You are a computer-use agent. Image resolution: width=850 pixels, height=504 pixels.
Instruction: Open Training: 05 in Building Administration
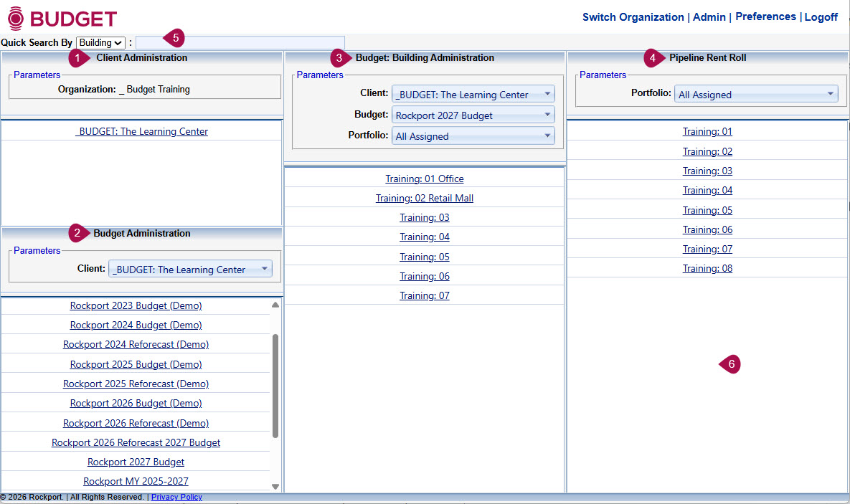(x=425, y=257)
